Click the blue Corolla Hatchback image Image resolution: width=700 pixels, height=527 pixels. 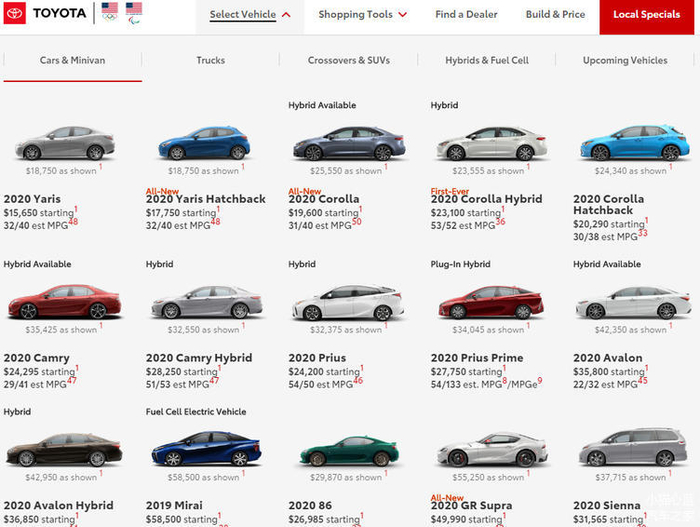tap(634, 142)
